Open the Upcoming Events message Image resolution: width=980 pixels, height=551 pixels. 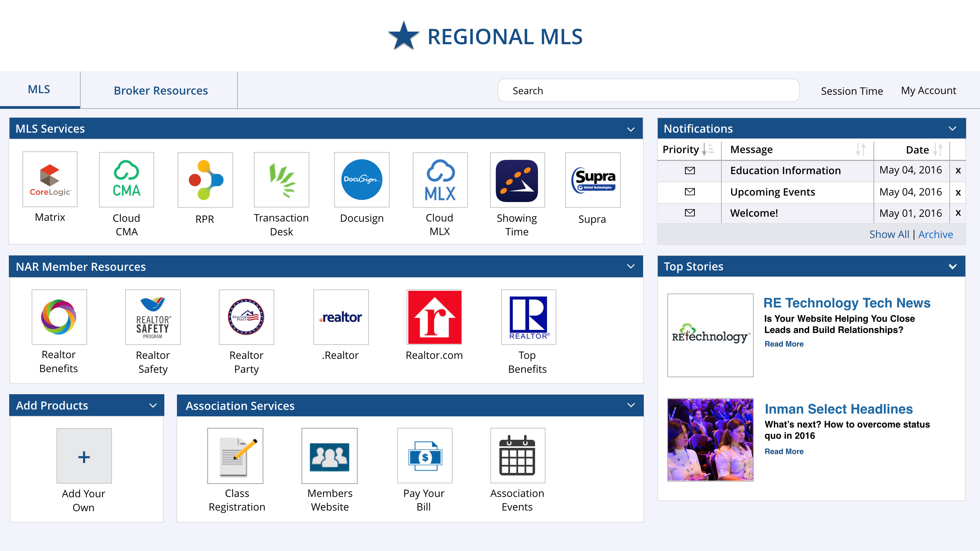click(773, 192)
